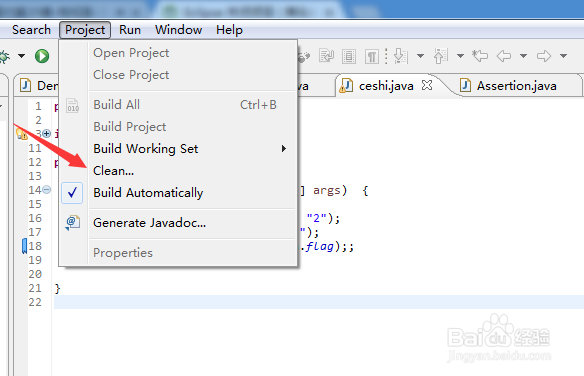Choose Build Project menu entry
This screenshot has height=376, width=584.
tap(178, 127)
